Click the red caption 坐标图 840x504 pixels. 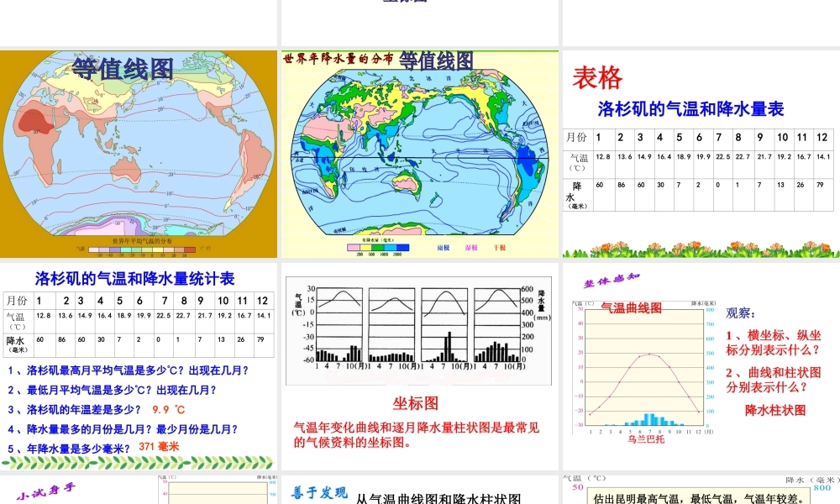click(x=415, y=403)
